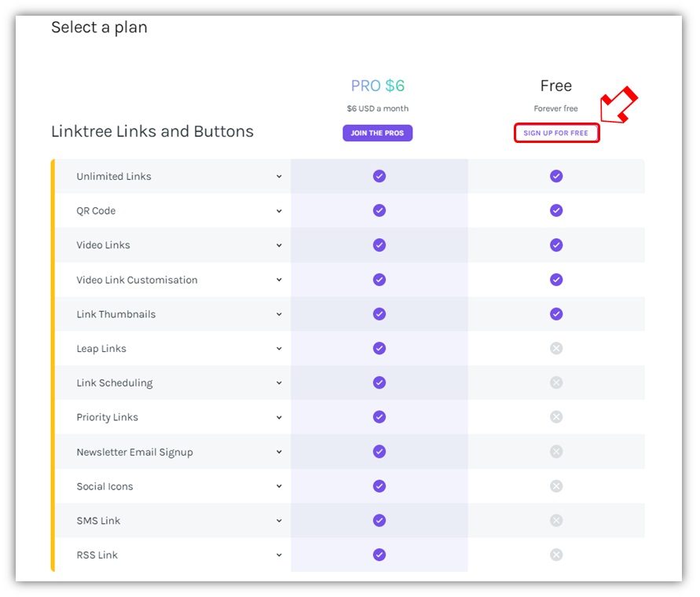Click Free unavailable X for Link Scheduling
The image size is (700, 597).
coord(556,383)
